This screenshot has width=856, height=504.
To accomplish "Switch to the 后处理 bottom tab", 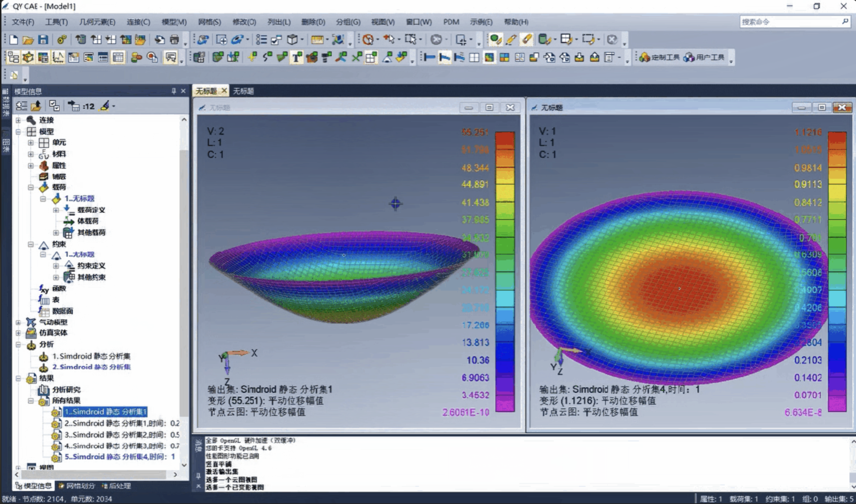I will 116,486.
